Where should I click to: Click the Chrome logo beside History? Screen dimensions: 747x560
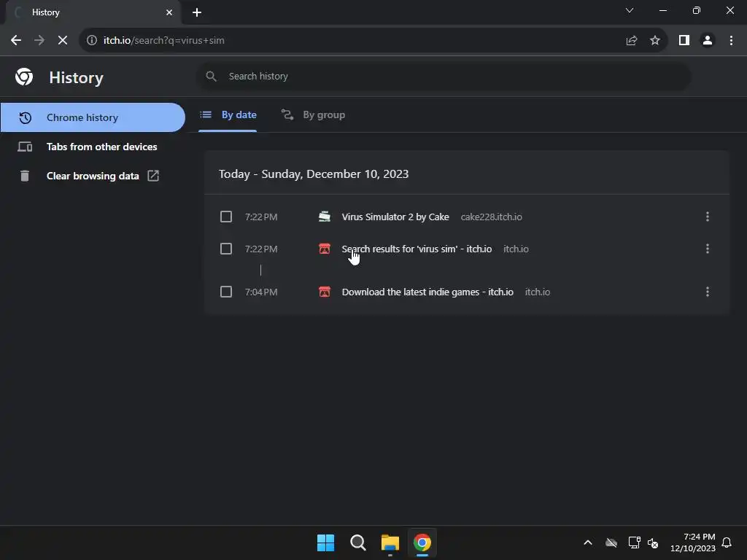[x=24, y=77]
